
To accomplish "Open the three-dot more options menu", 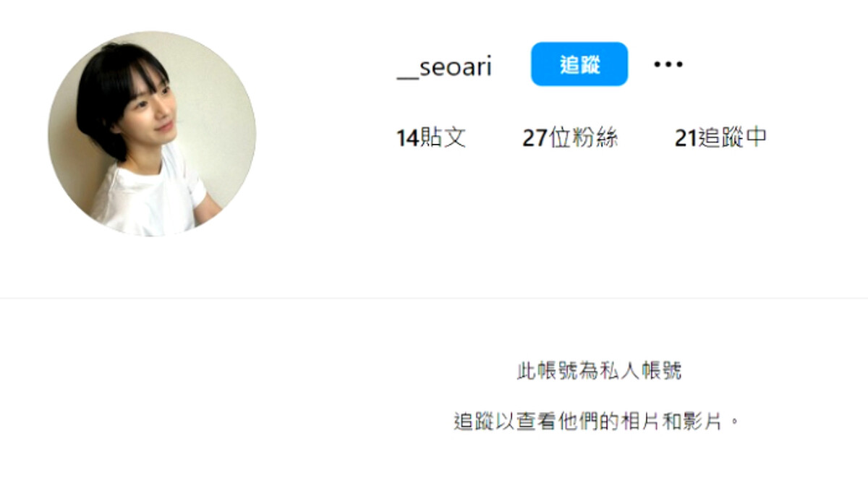I will point(668,64).
